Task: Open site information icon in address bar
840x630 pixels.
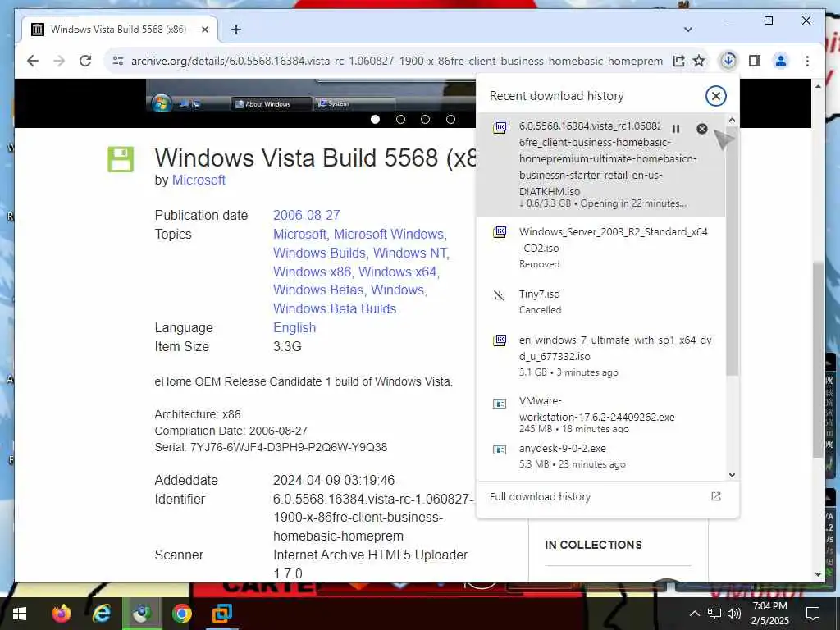Action: pyautogui.click(x=118, y=61)
